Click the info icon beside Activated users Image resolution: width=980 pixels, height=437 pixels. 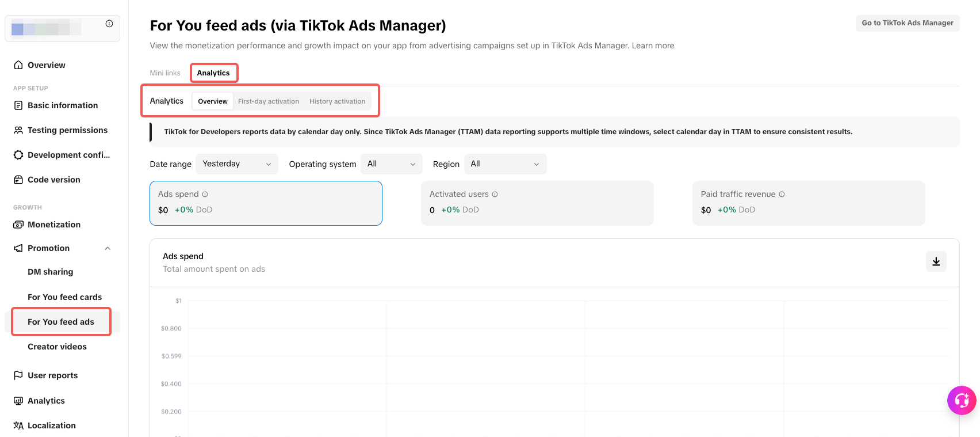click(495, 195)
